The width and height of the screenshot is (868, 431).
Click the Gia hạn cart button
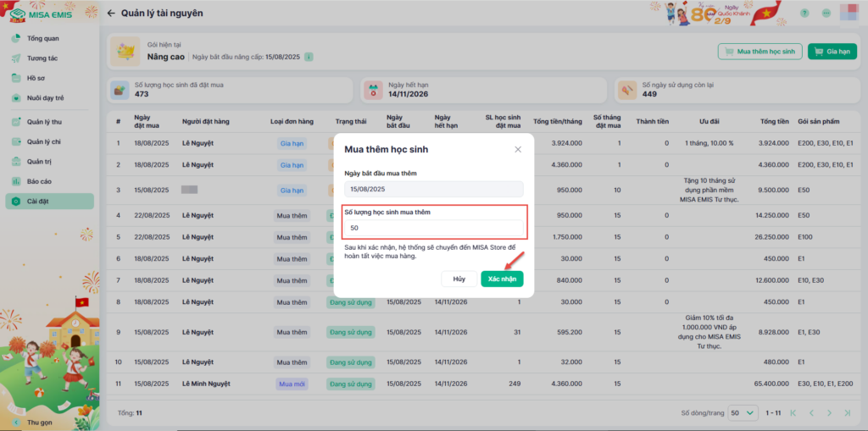(832, 52)
